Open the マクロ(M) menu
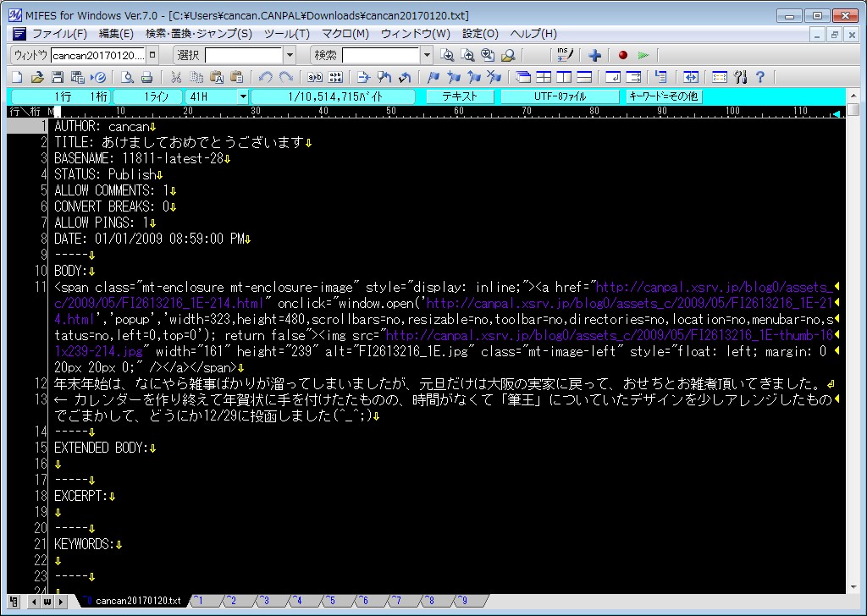 pyautogui.click(x=345, y=34)
